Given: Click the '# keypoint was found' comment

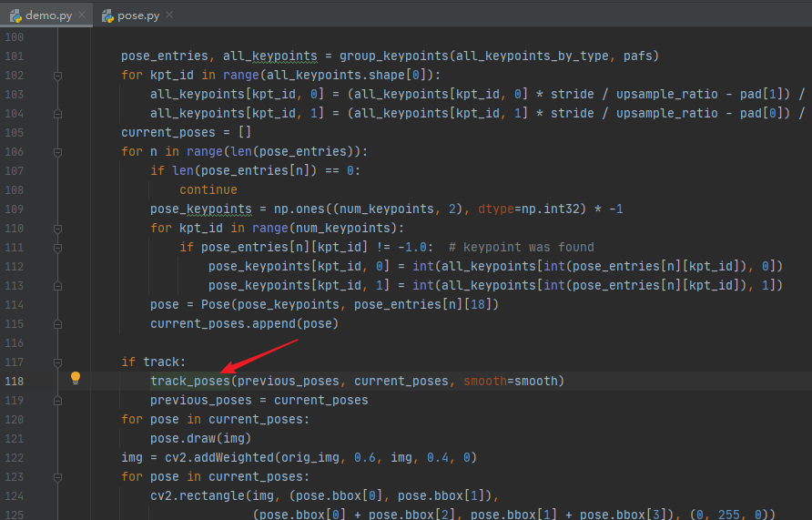Looking at the screenshot, I should point(521,248).
